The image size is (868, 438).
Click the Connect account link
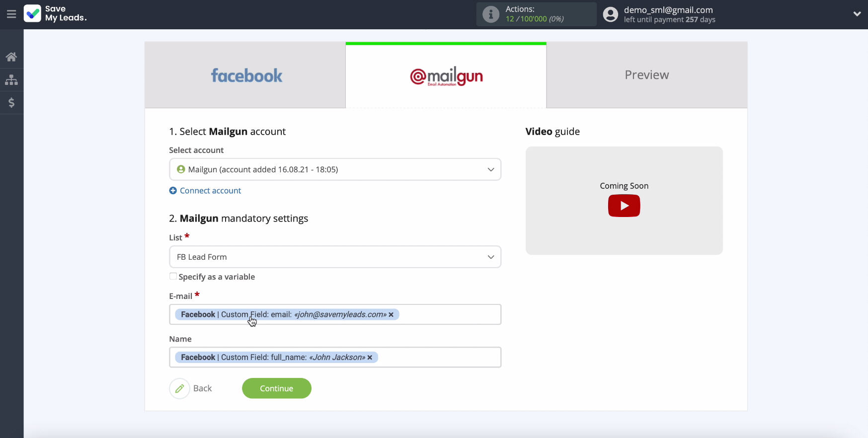tap(210, 191)
